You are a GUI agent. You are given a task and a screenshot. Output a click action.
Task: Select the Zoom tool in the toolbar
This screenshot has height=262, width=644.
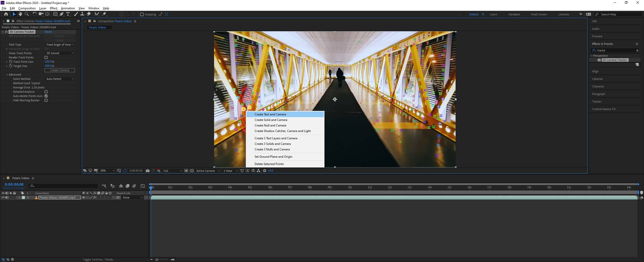click(27, 14)
